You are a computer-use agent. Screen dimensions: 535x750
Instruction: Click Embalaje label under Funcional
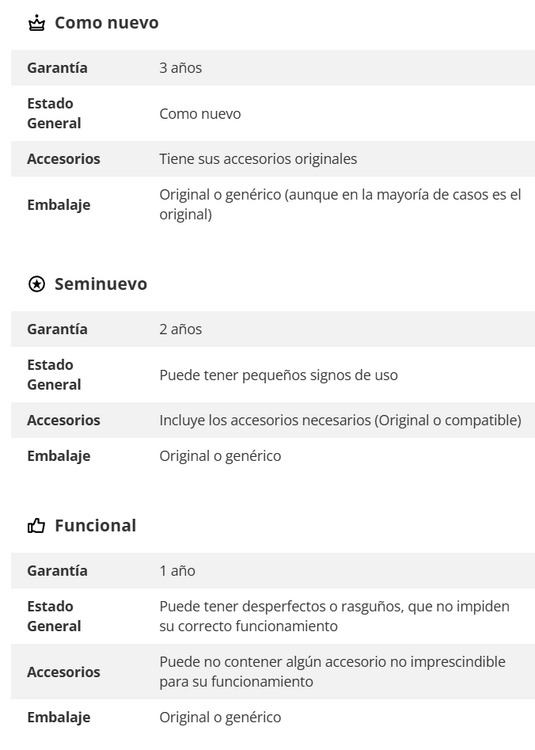59,717
